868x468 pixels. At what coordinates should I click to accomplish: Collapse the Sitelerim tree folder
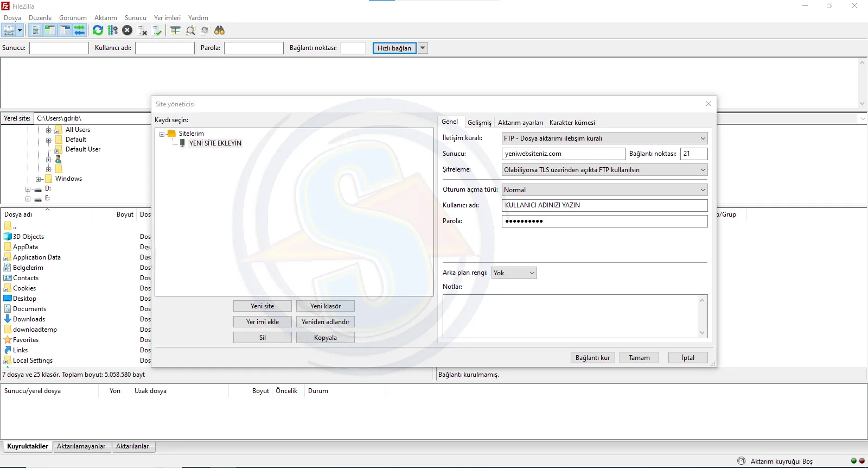[162, 134]
